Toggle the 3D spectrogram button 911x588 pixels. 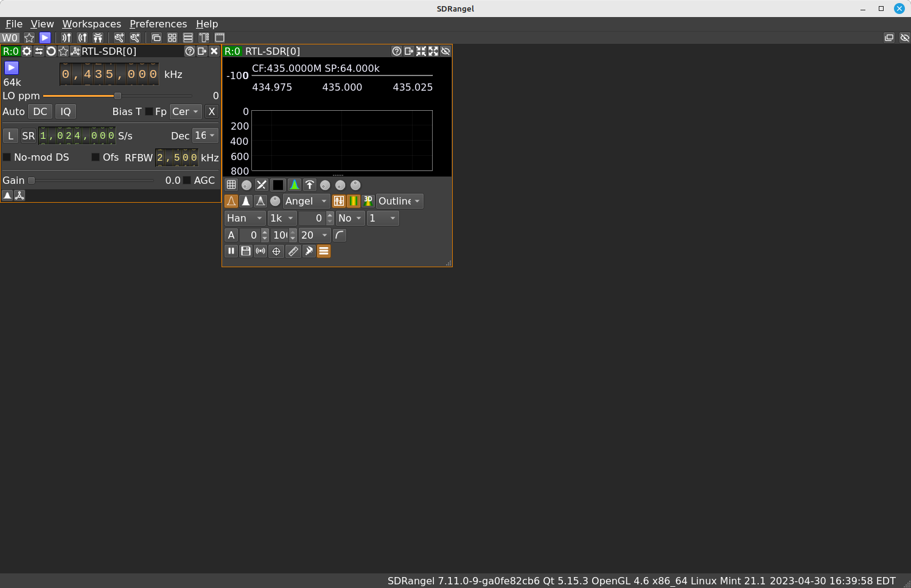368,201
